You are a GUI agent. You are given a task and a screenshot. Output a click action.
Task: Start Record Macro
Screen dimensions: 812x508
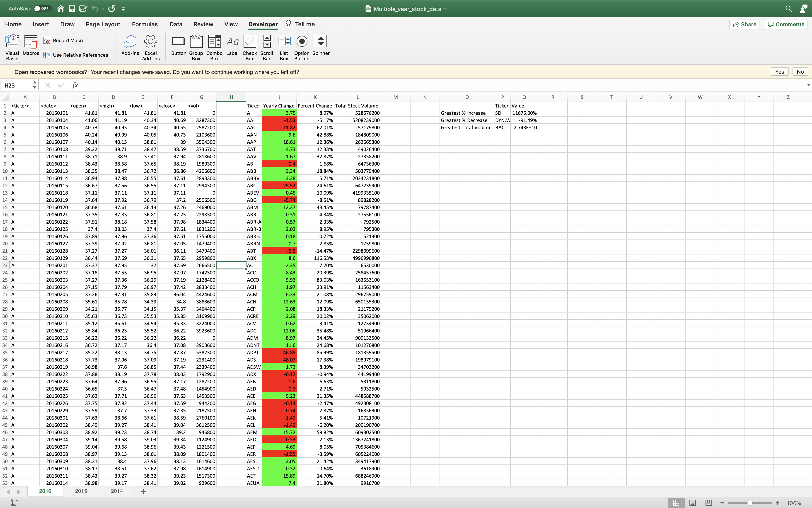tap(64, 40)
